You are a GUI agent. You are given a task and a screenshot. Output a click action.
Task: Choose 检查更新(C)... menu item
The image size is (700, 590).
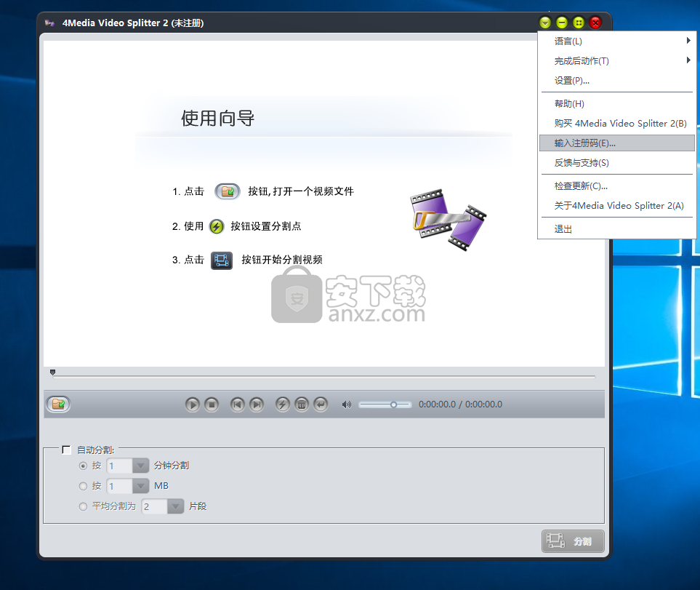[x=617, y=186]
